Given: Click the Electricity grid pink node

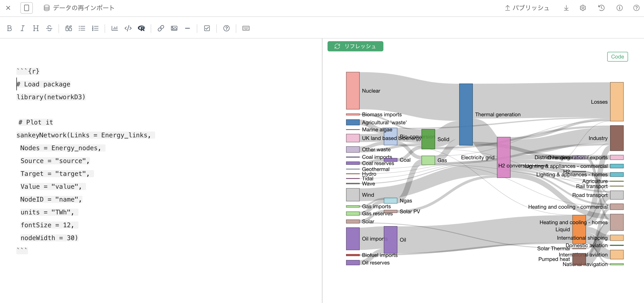Looking at the screenshot, I should click(x=503, y=157).
